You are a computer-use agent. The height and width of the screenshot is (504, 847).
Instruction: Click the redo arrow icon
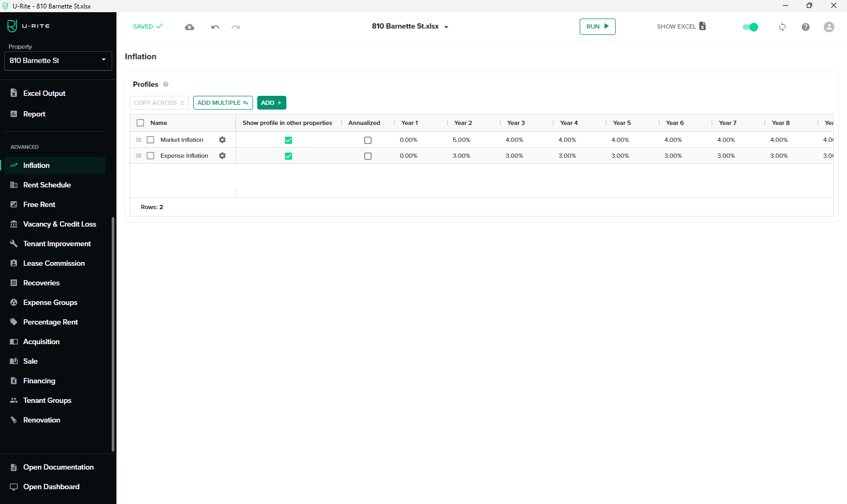click(x=236, y=27)
